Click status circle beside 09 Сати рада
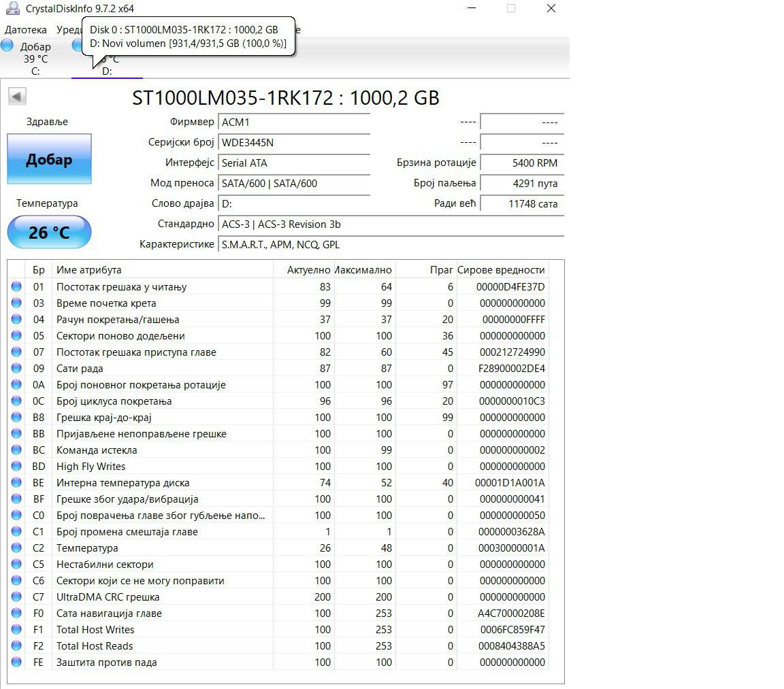The image size is (784, 689). click(x=15, y=368)
